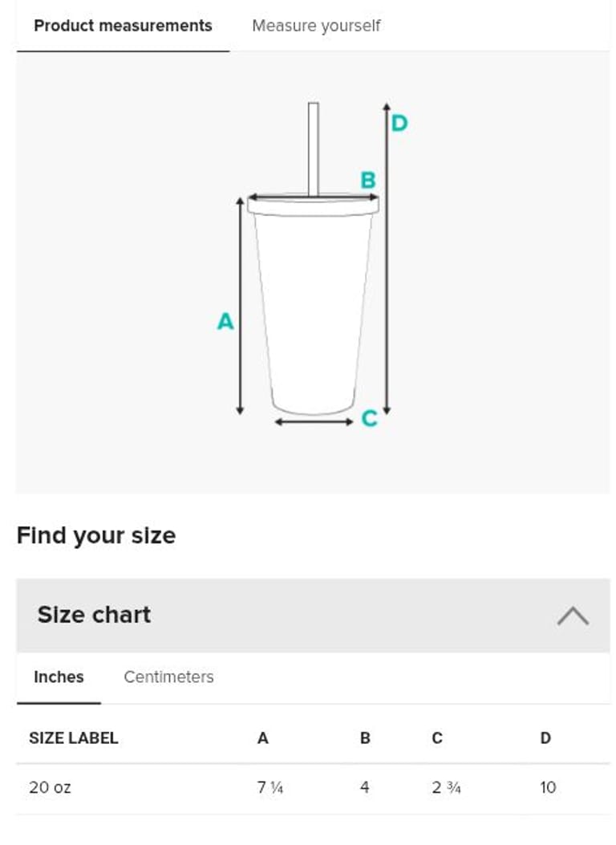The width and height of the screenshot is (616, 845).
Task: Click the straw in the tumbler diagram
Action: (313, 148)
